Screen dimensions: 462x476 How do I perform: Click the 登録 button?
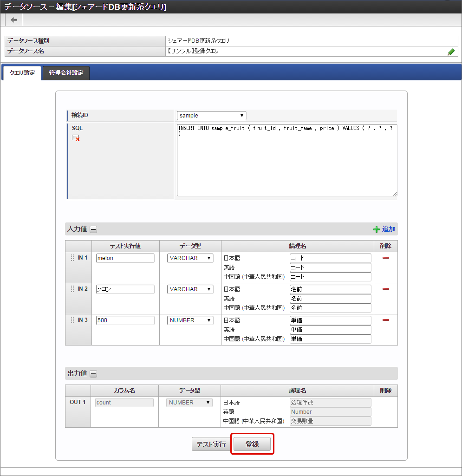click(x=252, y=444)
